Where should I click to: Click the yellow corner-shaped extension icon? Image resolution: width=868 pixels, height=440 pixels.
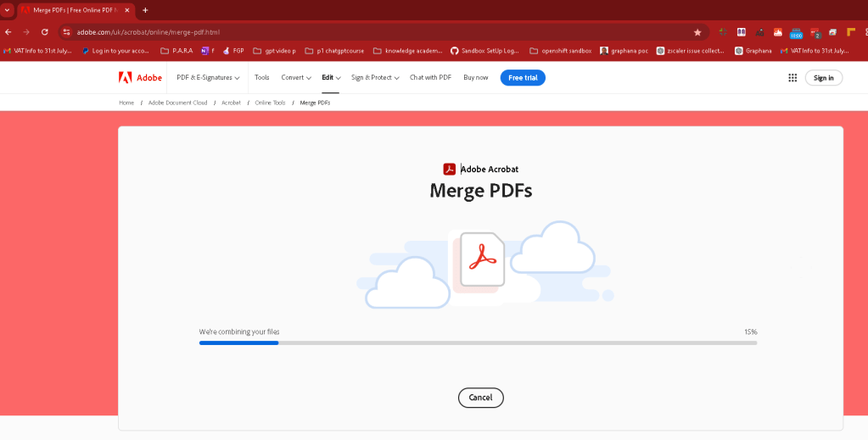[851, 32]
